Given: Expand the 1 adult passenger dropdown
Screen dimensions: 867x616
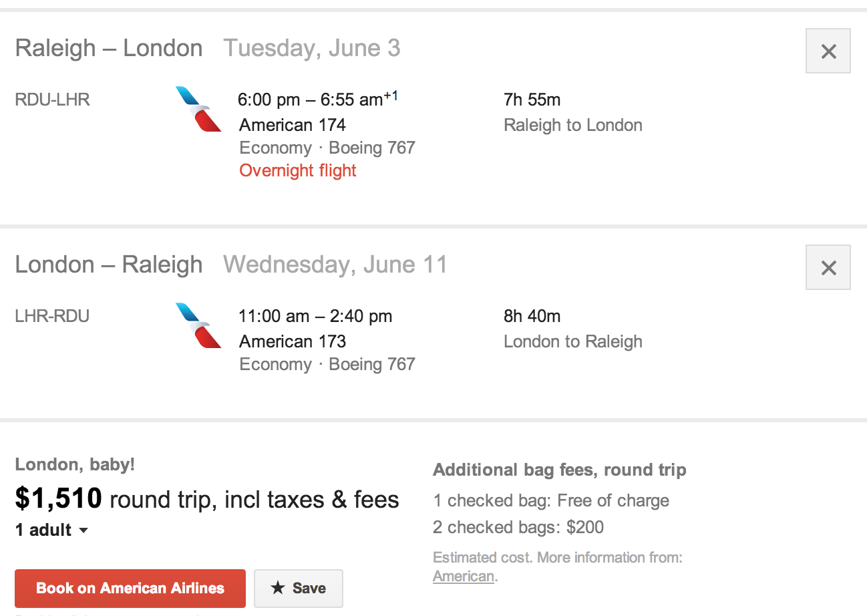Looking at the screenshot, I should (52, 530).
